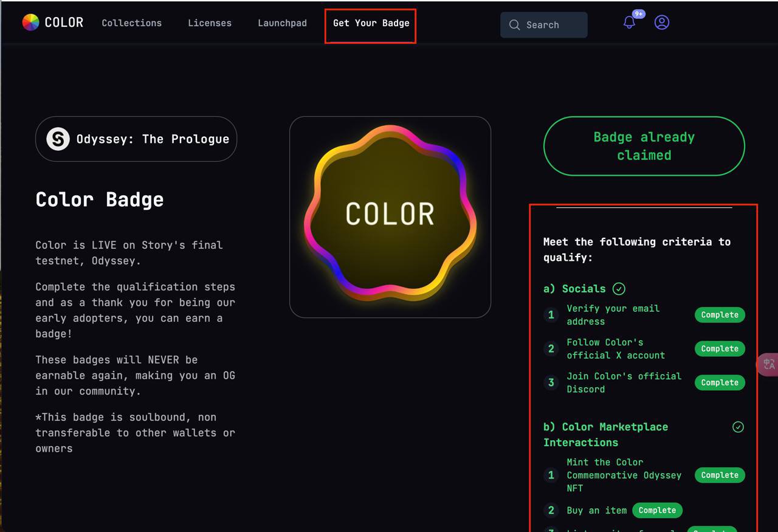Screen dimensions: 778x532
Task: Open the Collections nav item
Action: [132, 23]
